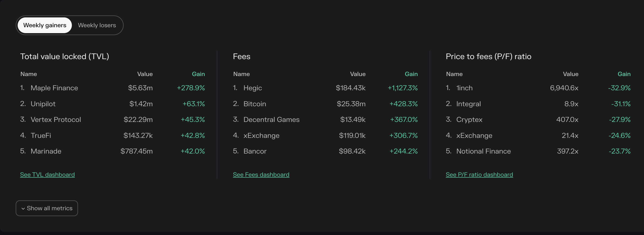
Task: Select Bitcoin in the Fees table
Action: [x=255, y=104]
